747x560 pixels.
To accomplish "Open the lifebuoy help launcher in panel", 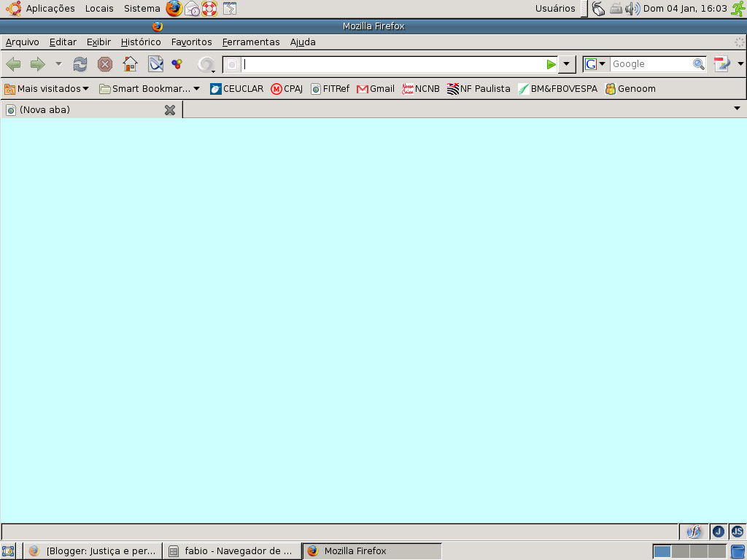I will tap(209, 9).
